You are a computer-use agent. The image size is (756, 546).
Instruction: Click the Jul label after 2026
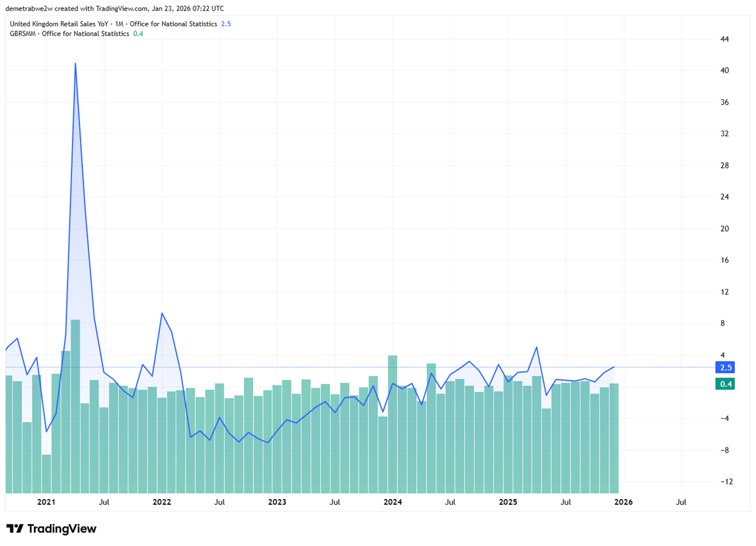(681, 502)
